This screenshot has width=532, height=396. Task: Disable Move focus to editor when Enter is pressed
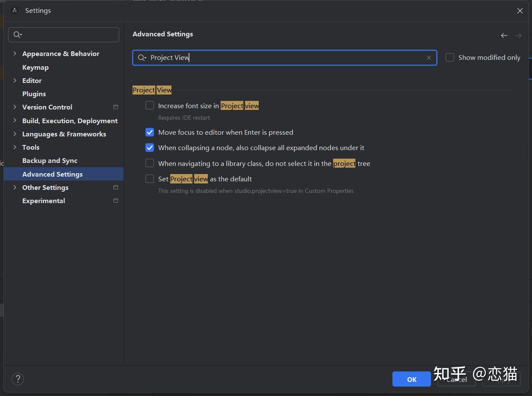pos(150,132)
